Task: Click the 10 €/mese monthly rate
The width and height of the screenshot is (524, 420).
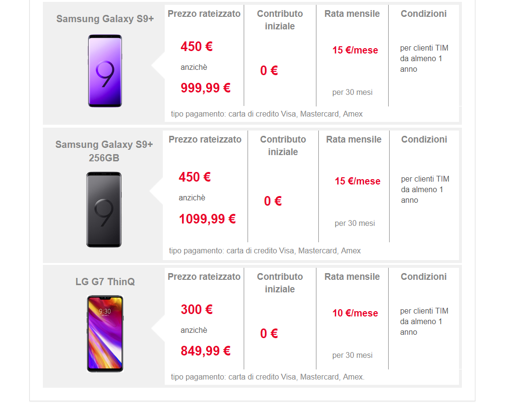Action: click(355, 313)
